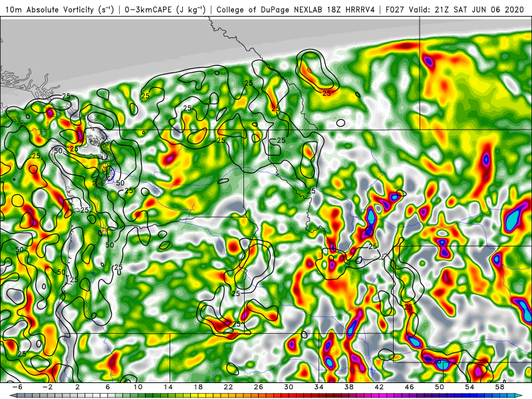The image size is (532, 399).
Task: Click the "58" color scale label
Action: pyautogui.click(x=500, y=387)
